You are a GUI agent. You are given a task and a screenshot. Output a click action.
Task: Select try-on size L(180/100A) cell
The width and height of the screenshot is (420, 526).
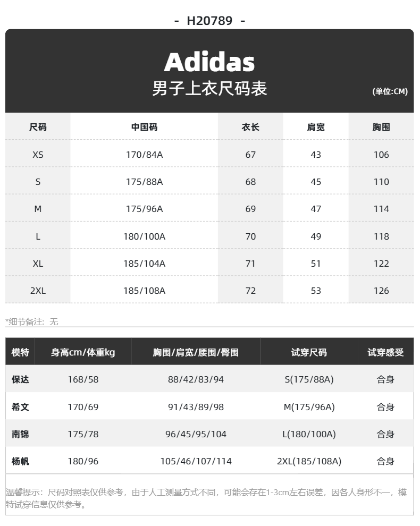click(309, 434)
